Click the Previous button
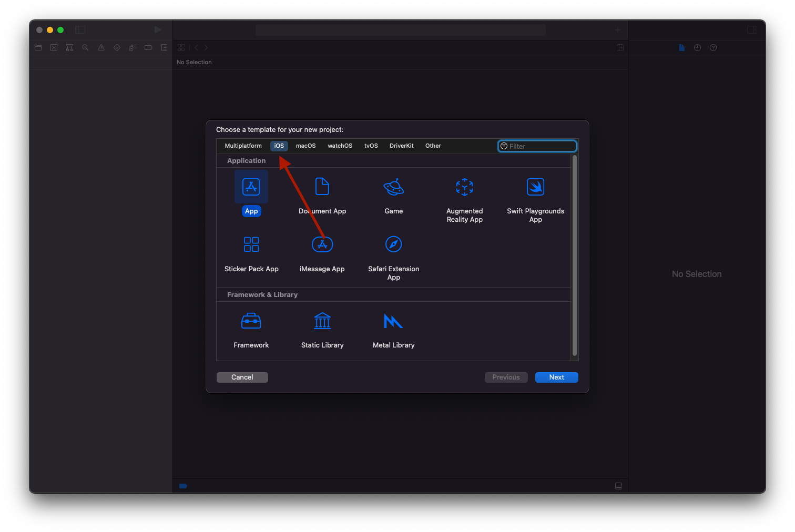The height and width of the screenshot is (532, 795). click(506, 377)
